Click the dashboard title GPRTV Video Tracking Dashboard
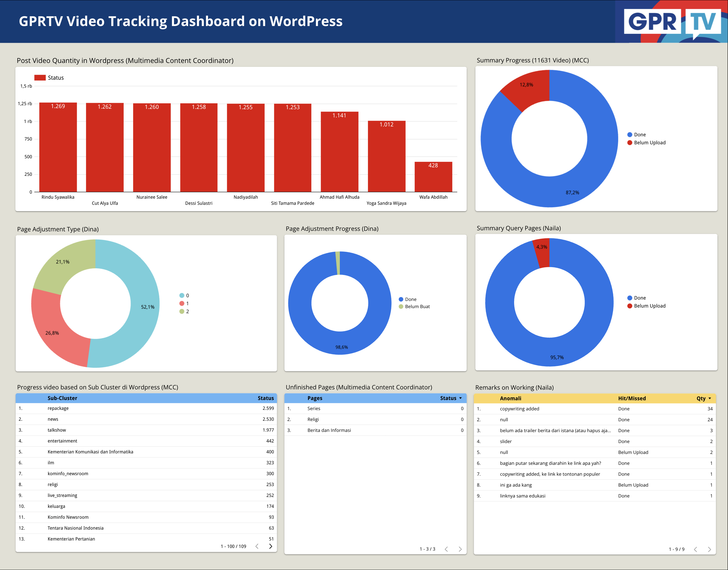The height and width of the screenshot is (570, 728). tap(181, 21)
